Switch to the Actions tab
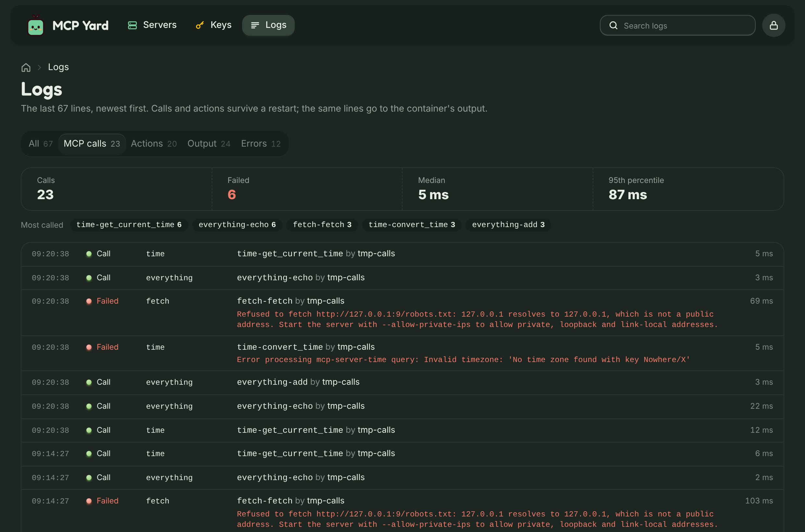This screenshot has width=805, height=532. [154, 144]
